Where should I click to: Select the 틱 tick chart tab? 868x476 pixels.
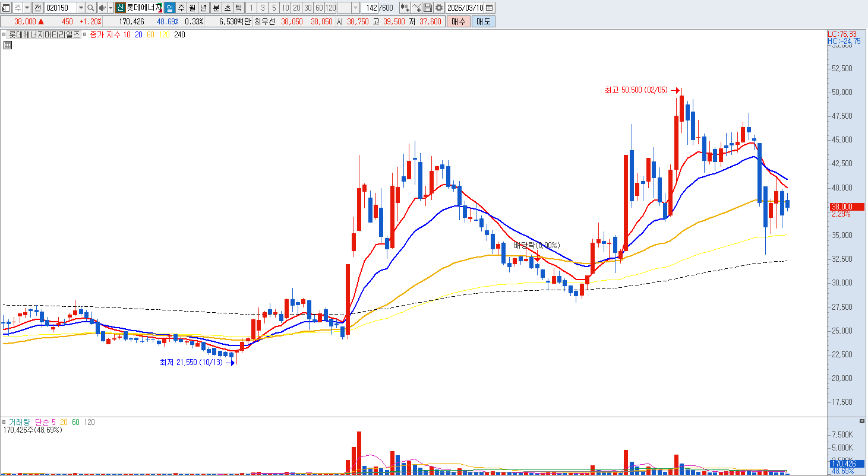tap(238, 8)
